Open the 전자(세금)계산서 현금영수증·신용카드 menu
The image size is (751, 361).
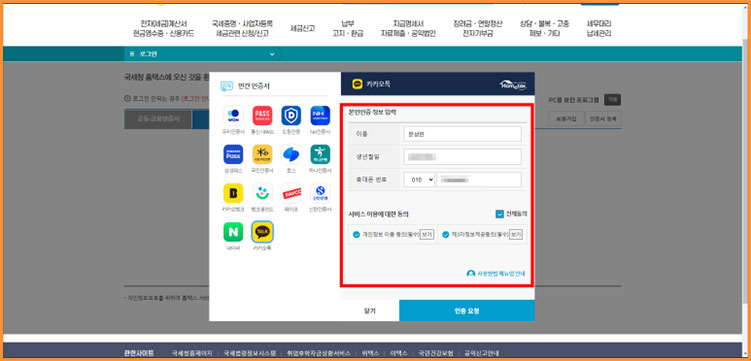pos(163,28)
